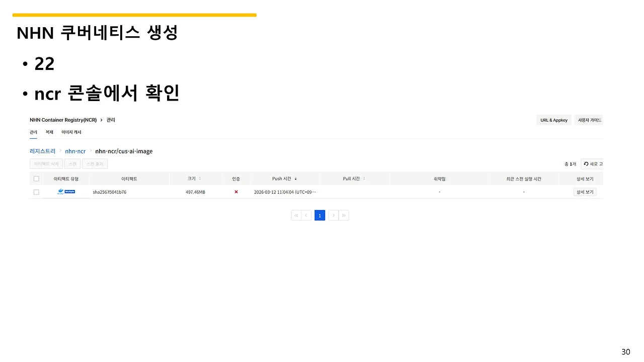Open the 이미지 캐시 tab
The width and height of the screenshot is (644, 362).
[71, 132]
